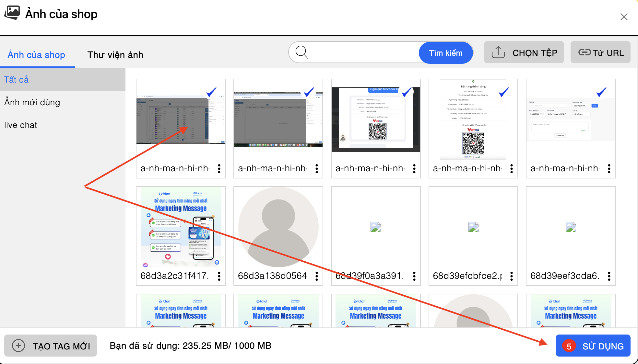Open the live chat tag filter
Viewport: 638px width, 364px height.
tap(21, 125)
